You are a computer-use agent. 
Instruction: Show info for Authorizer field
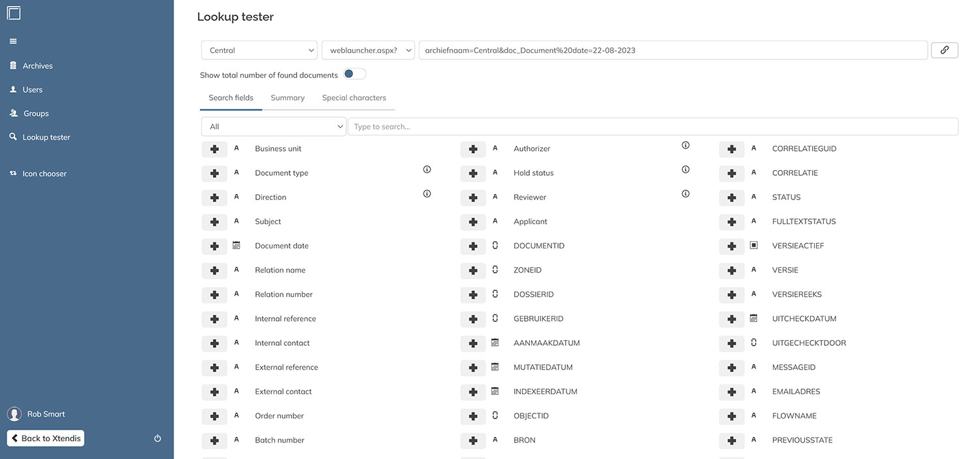(685, 145)
